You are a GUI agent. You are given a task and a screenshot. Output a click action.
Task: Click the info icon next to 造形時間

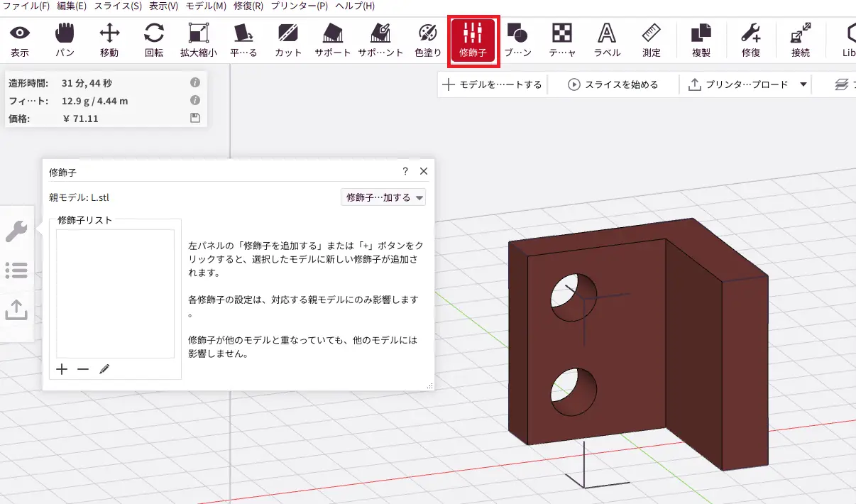click(x=195, y=83)
